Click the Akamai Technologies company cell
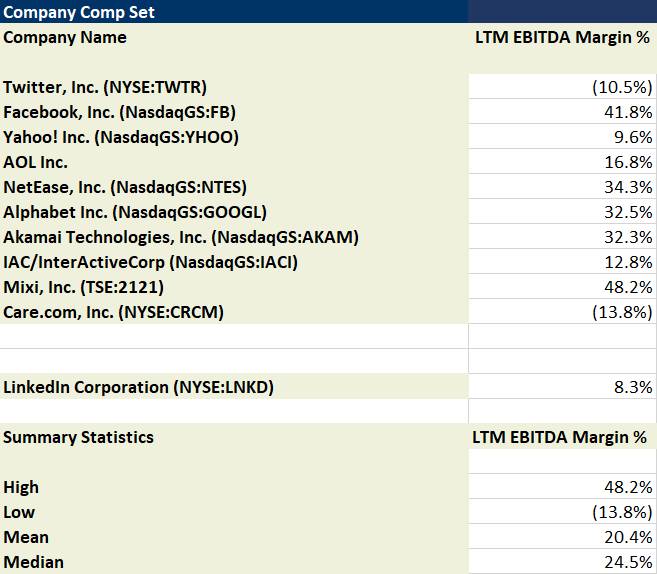 pyautogui.click(x=181, y=237)
